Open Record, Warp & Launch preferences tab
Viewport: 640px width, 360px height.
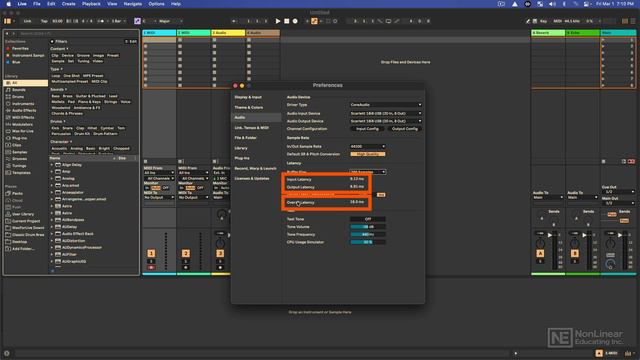[x=255, y=168]
